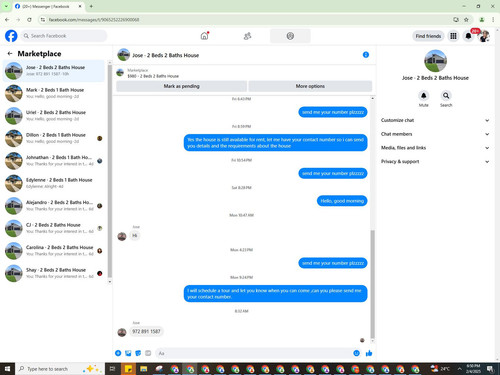Click the Facebook logo icon
Viewport: 500px width, 375px height.
point(11,36)
